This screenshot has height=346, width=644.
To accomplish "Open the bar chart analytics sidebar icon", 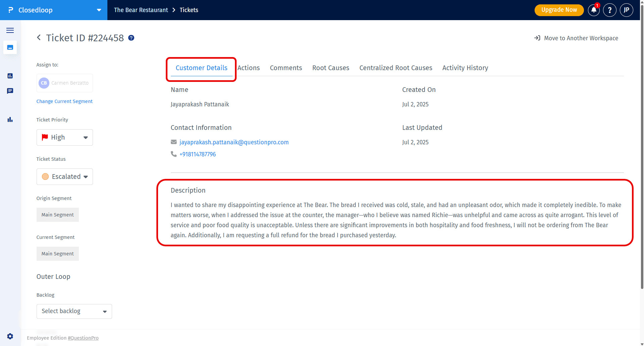I will point(10,119).
